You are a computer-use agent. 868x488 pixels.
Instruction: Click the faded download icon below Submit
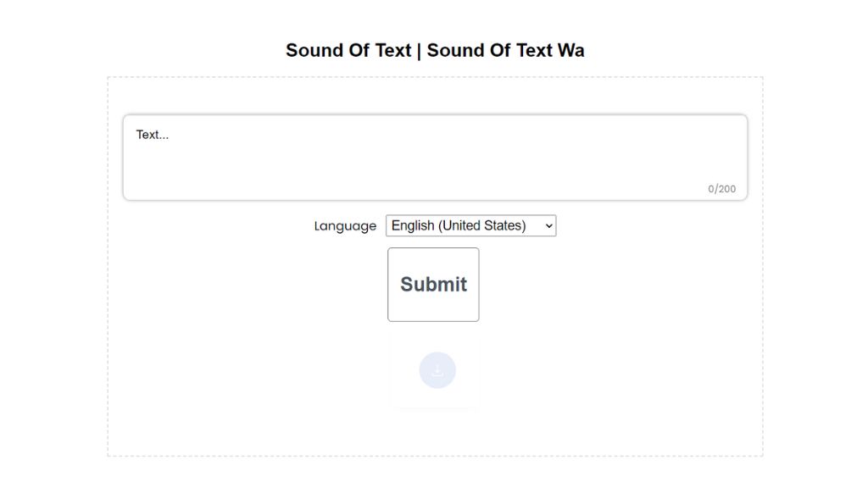point(437,370)
